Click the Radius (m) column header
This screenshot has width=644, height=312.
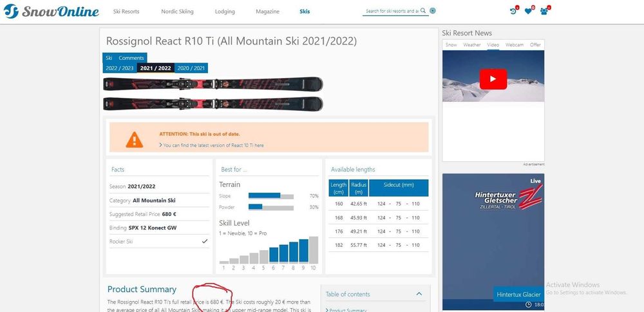[x=359, y=188]
